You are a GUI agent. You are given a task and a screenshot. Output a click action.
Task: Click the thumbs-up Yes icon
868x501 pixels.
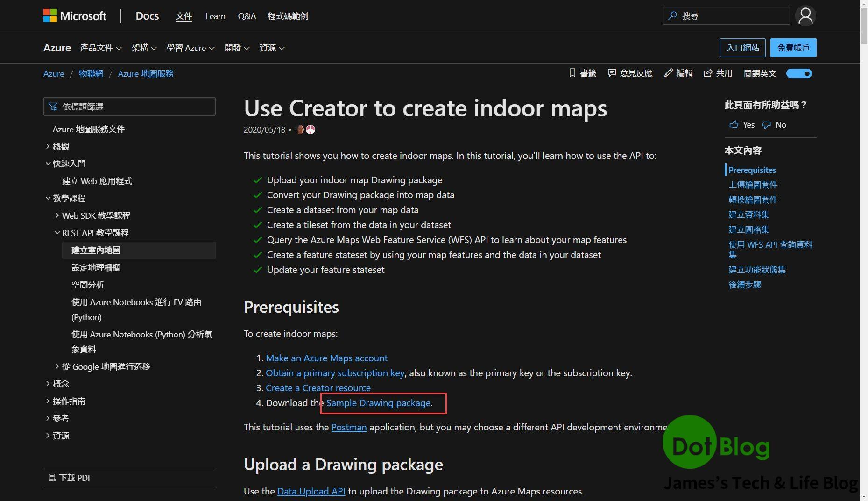click(x=734, y=125)
